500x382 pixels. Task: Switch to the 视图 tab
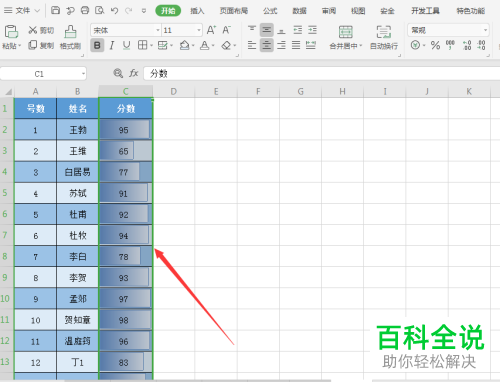pyautogui.click(x=358, y=11)
